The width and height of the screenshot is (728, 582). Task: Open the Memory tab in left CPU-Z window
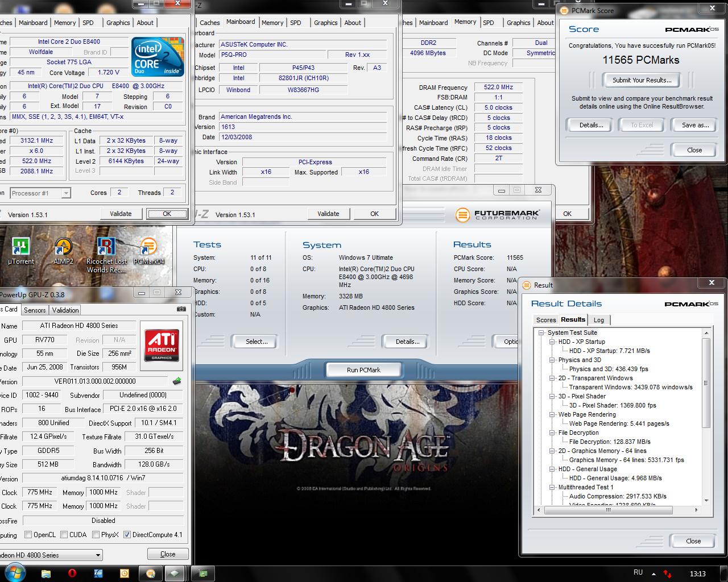[65, 23]
